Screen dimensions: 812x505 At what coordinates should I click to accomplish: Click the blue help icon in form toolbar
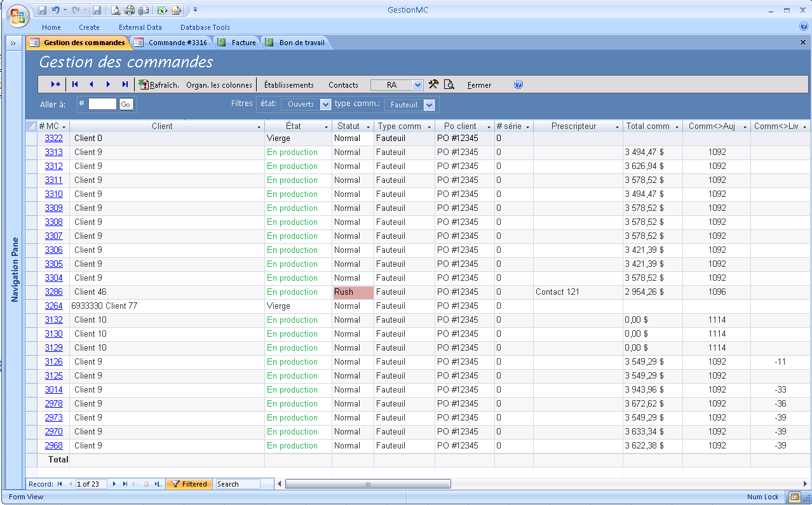pyautogui.click(x=518, y=84)
